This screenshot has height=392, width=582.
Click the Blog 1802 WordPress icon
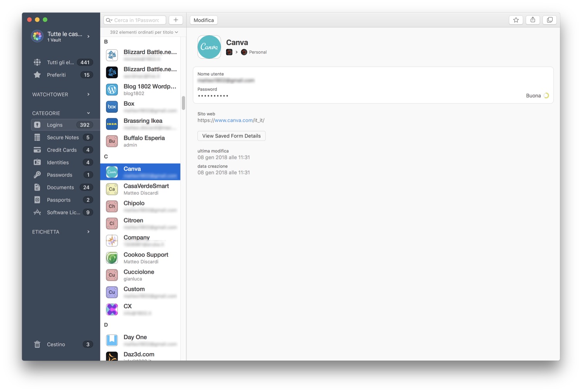[112, 90]
